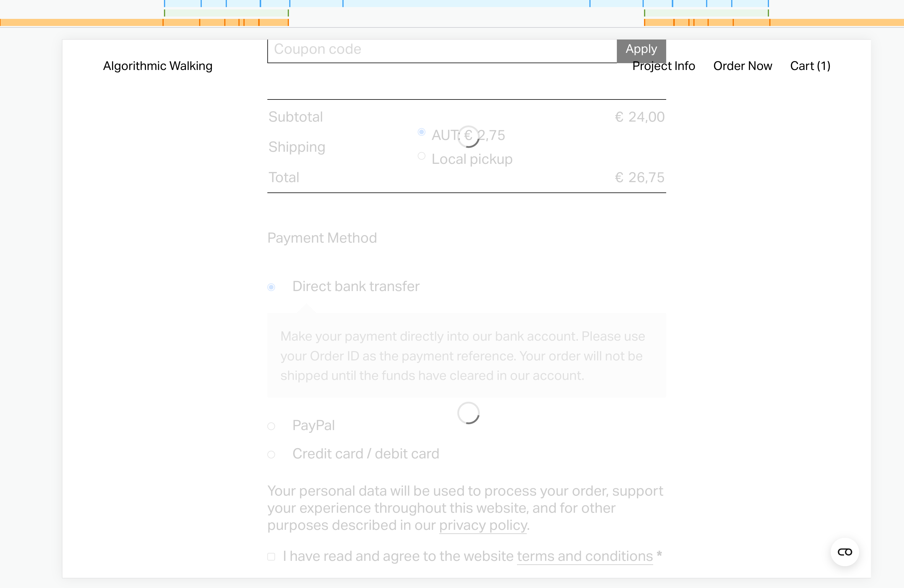This screenshot has width=904, height=588.
Task: Select Credit card / debit card option
Action: pyautogui.click(x=271, y=454)
